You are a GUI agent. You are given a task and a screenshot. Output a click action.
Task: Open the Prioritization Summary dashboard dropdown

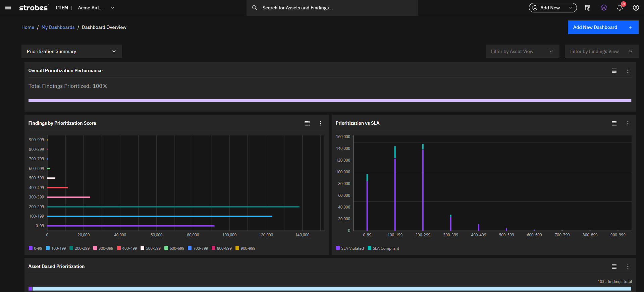(72, 51)
